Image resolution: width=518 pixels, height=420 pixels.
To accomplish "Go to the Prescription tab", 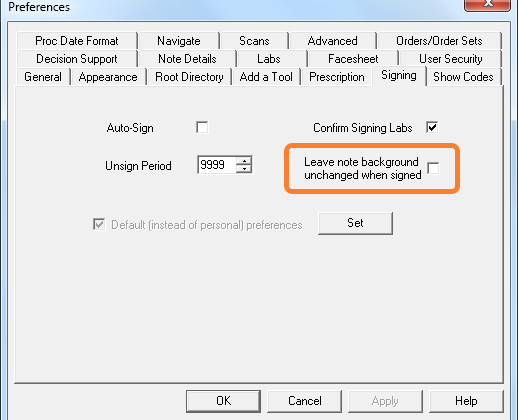I will coord(337,77).
